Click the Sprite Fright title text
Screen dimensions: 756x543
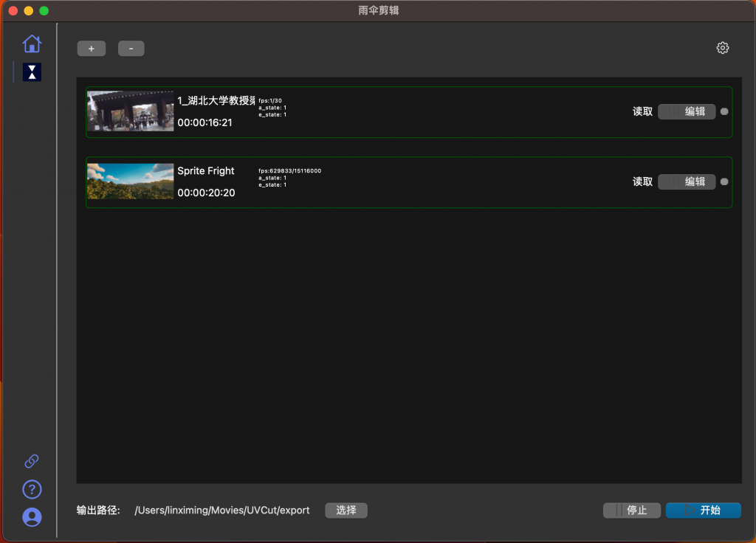coord(206,171)
